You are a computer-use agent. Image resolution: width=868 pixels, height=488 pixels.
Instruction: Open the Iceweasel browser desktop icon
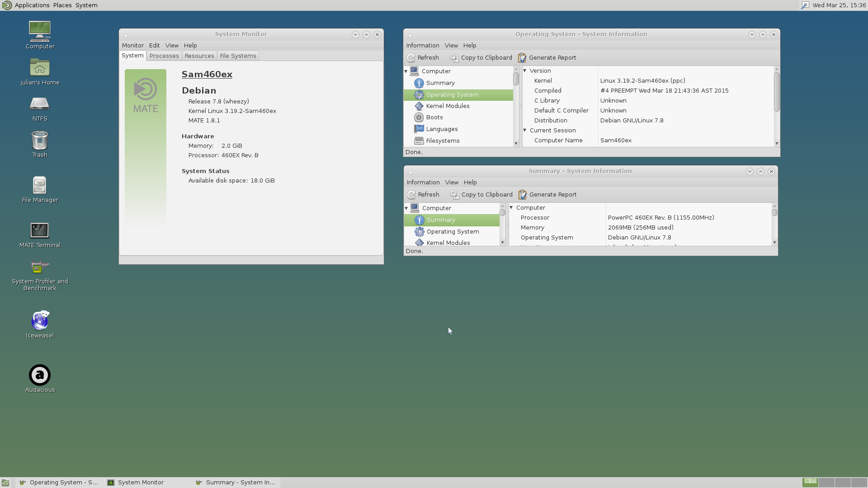click(x=40, y=321)
